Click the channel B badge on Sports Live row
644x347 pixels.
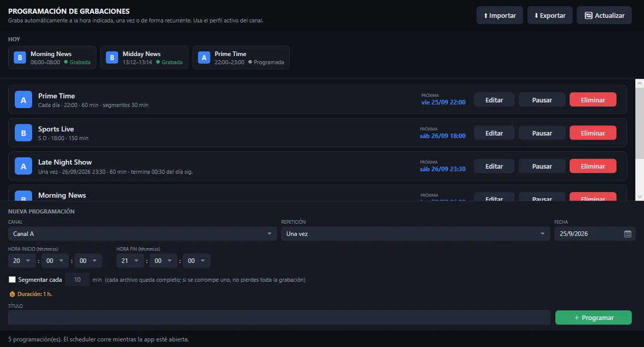[x=23, y=133]
